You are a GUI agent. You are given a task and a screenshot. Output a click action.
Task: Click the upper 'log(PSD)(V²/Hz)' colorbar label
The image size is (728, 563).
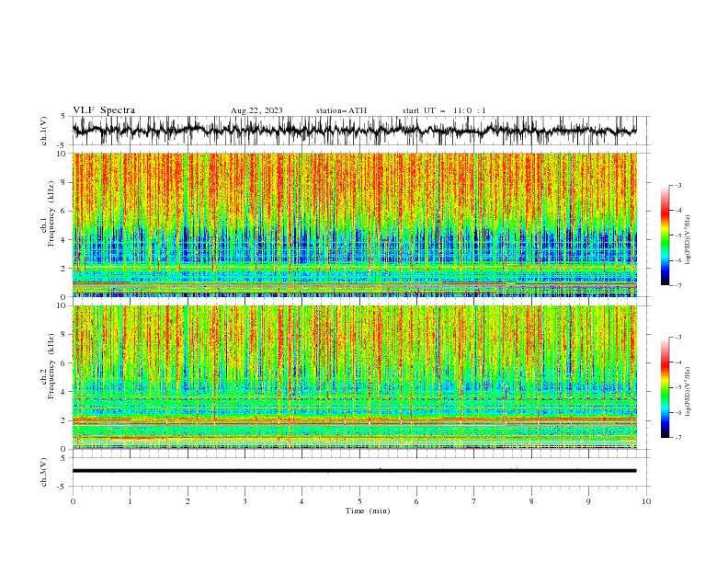688,240
